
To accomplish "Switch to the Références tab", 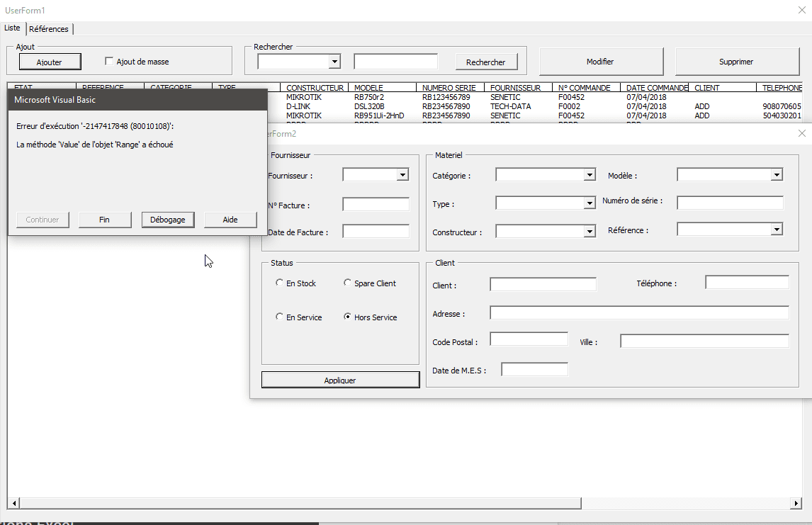I will (x=49, y=29).
